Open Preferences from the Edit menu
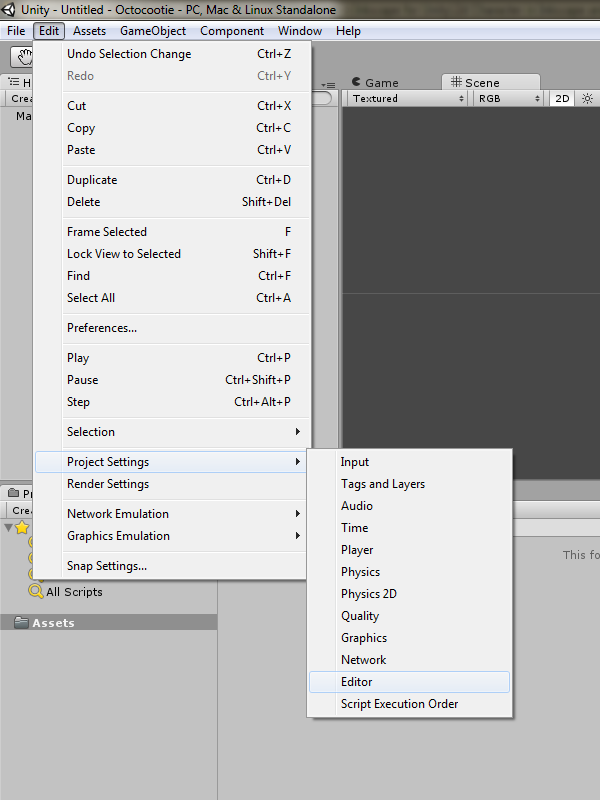Screen dimensions: 600x800 102,328
